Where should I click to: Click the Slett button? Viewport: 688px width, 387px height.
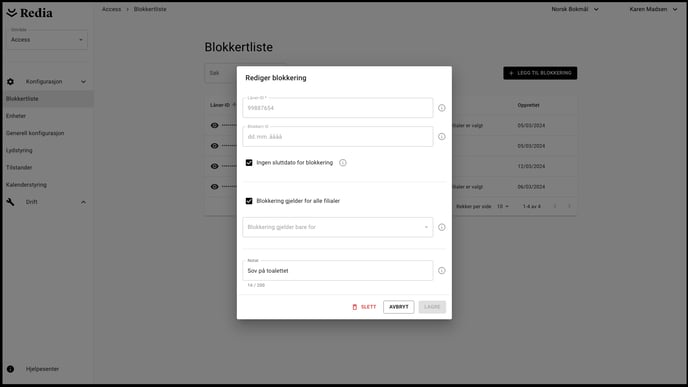[364, 307]
